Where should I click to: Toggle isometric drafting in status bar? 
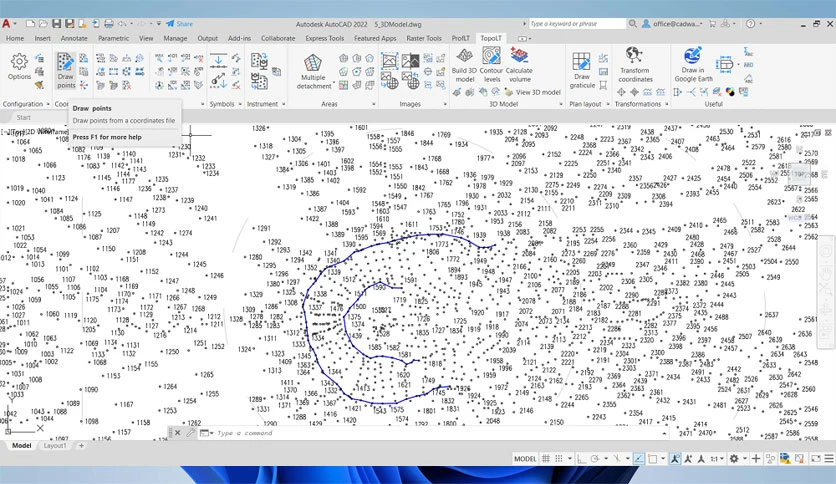616,458
